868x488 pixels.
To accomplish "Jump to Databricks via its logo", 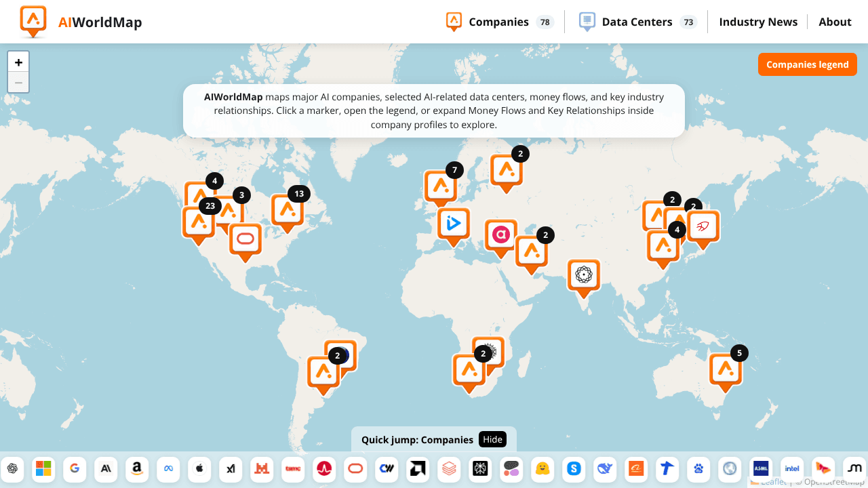I will (x=449, y=468).
